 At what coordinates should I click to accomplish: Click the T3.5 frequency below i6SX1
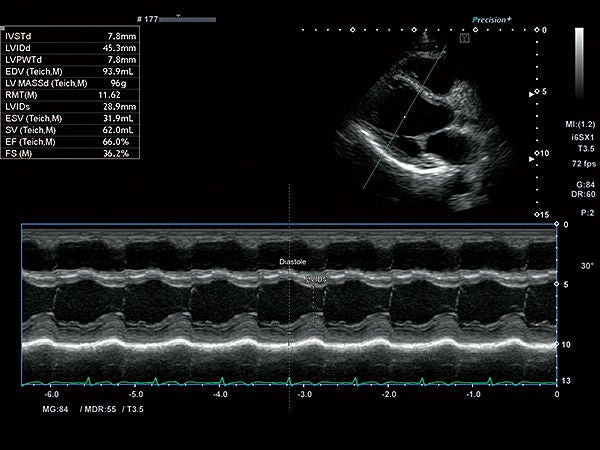point(586,149)
